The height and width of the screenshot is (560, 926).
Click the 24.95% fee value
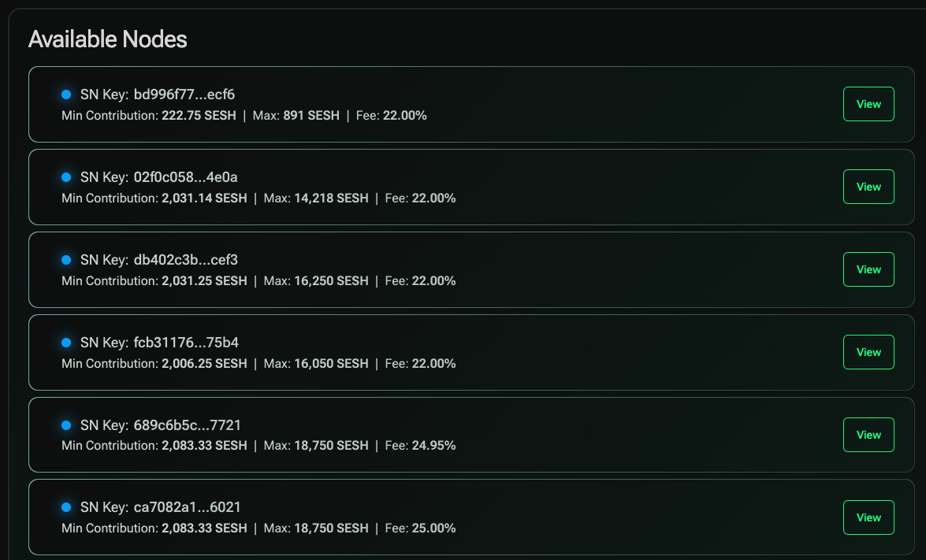(433, 446)
